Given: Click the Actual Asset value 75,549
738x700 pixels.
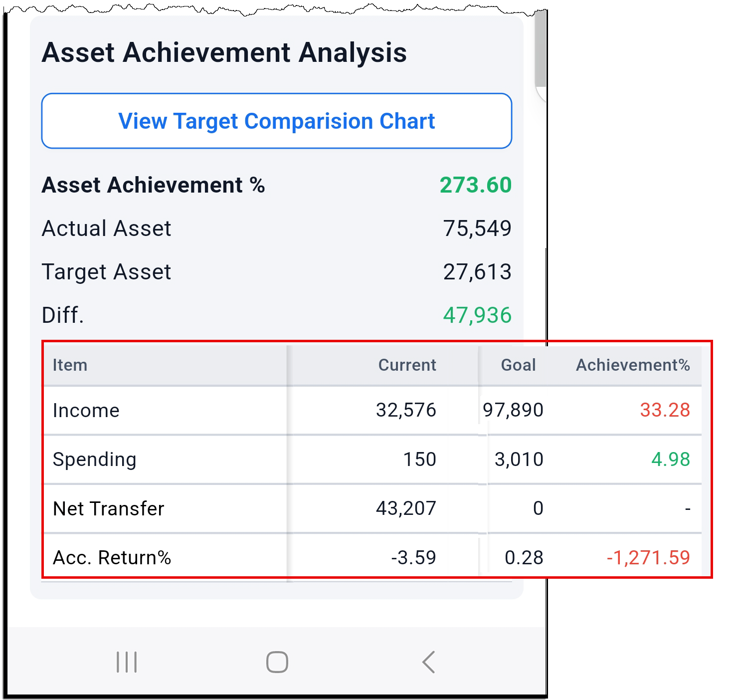Looking at the screenshot, I should pyautogui.click(x=477, y=228).
